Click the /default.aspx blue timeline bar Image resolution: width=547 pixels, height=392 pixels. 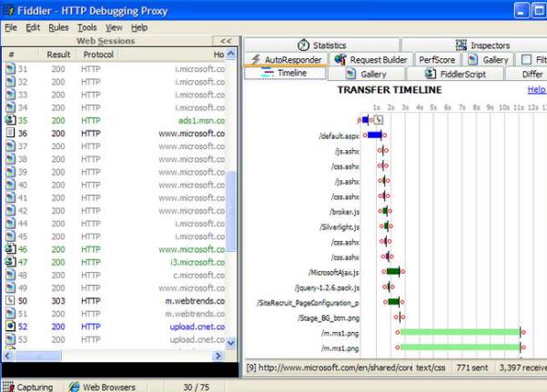tap(374, 135)
